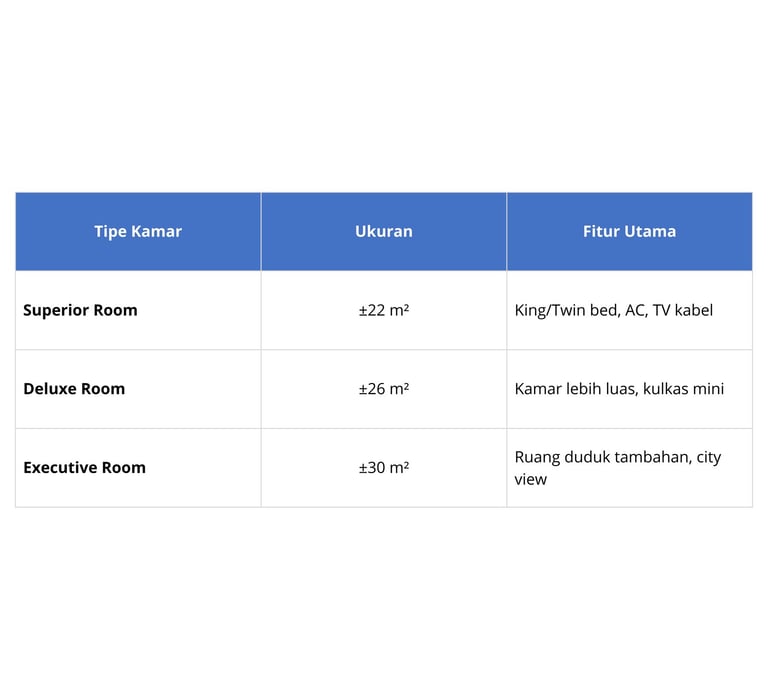Click the word Utama in header

tap(654, 231)
